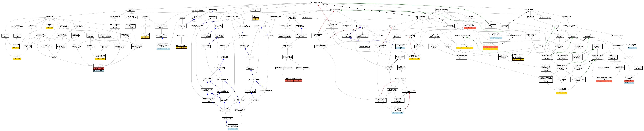Select the 'regulation of membrane potential' node label
Screen dimensions: 644x131
470,25
